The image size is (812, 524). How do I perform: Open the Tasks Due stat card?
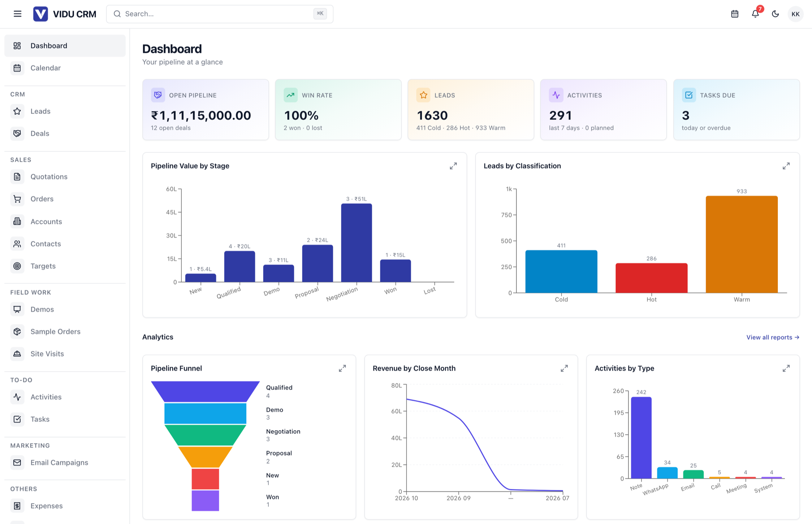click(x=736, y=110)
